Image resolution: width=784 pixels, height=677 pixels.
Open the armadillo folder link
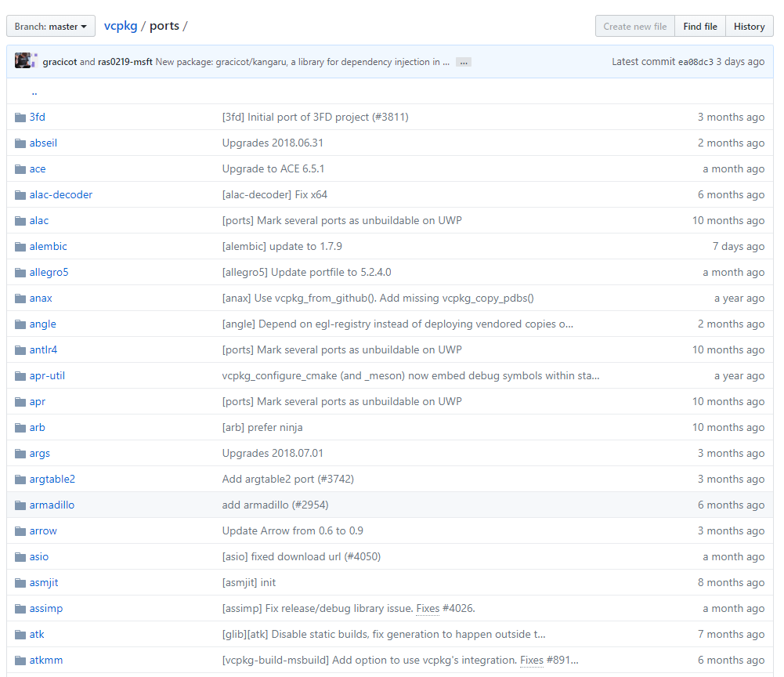(x=52, y=505)
